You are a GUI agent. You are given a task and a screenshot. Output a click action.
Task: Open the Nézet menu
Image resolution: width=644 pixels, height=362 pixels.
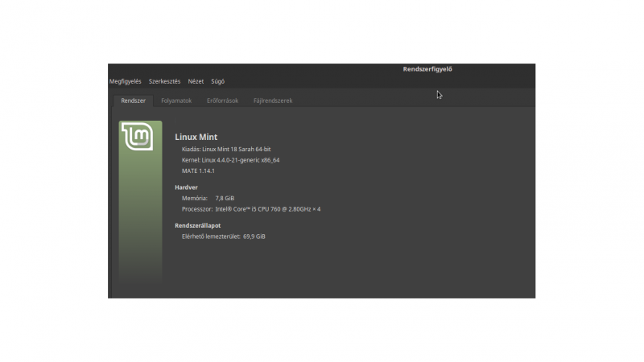click(x=196, y=81)
